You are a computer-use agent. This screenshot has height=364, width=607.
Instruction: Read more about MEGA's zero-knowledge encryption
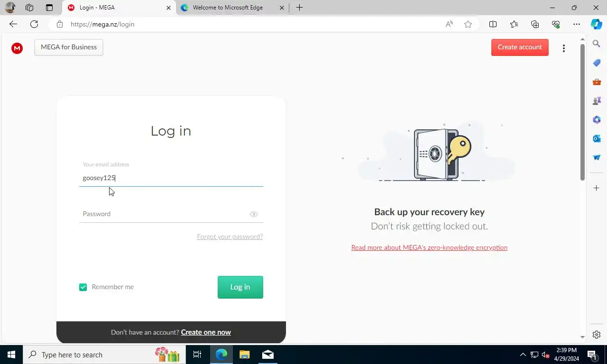pos(429,247)
